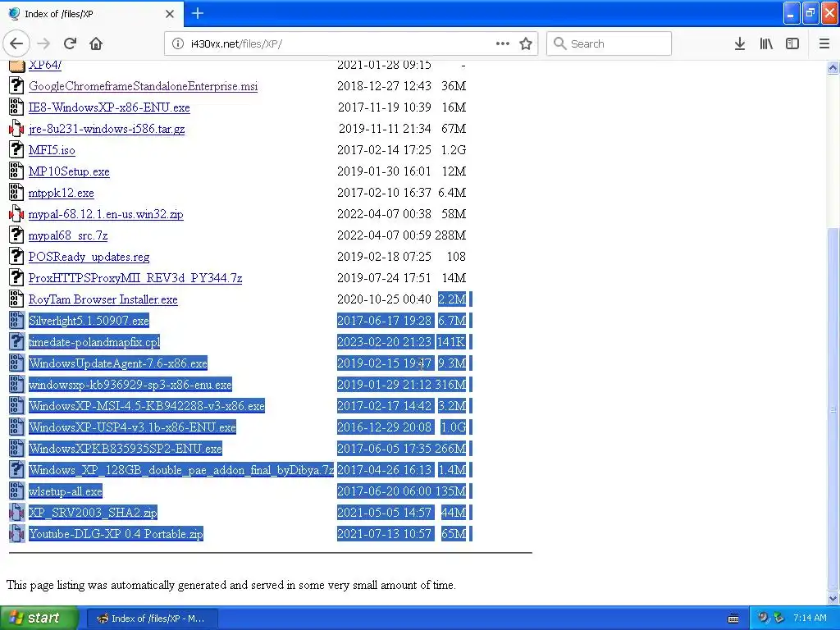Go back to previous page
The image size is (840, 630).
16,43
